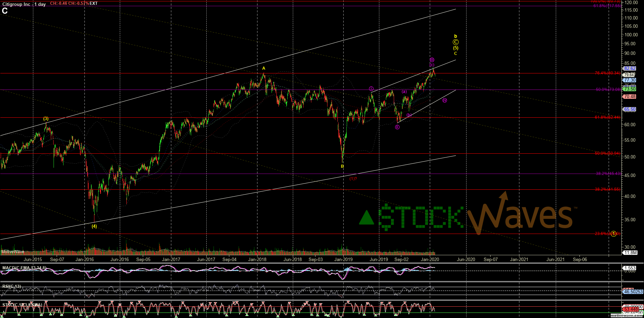Screen dimensions: 644x318
Task: Select the 46.50253 RSI value tag
Action: coord(633,292)
